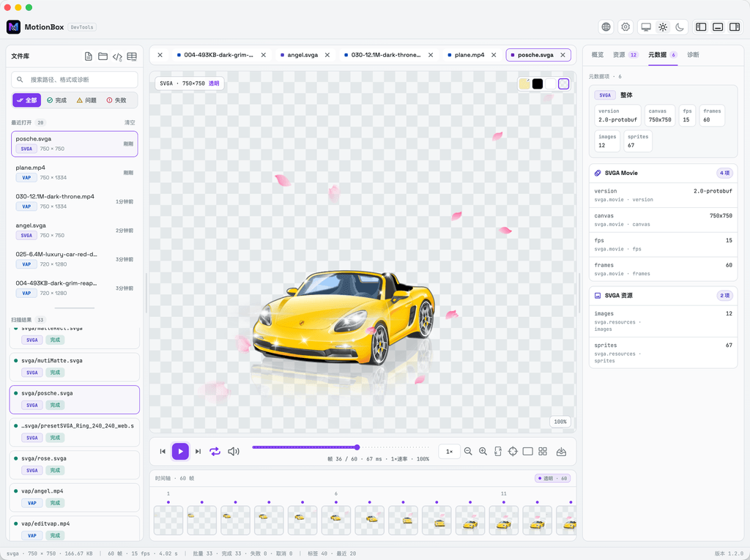This screenshot has height=560, width=750.
Task: Select scan result vap/angel.mp4
Action: click(x=75, y=497)
